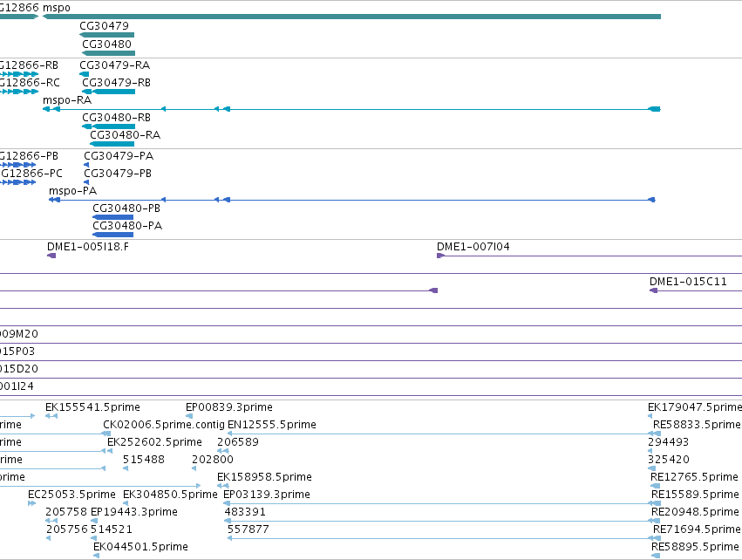
Task: Click EST EP19443.3prime
Action: click(134, 512)
